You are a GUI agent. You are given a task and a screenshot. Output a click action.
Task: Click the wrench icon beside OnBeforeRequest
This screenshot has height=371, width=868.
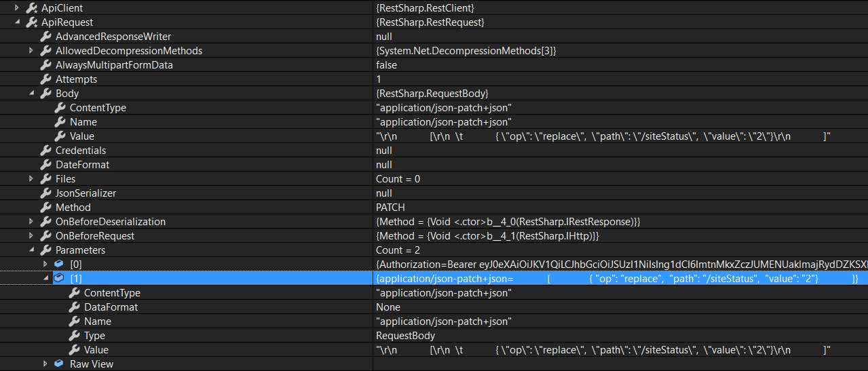click(45, 236)
